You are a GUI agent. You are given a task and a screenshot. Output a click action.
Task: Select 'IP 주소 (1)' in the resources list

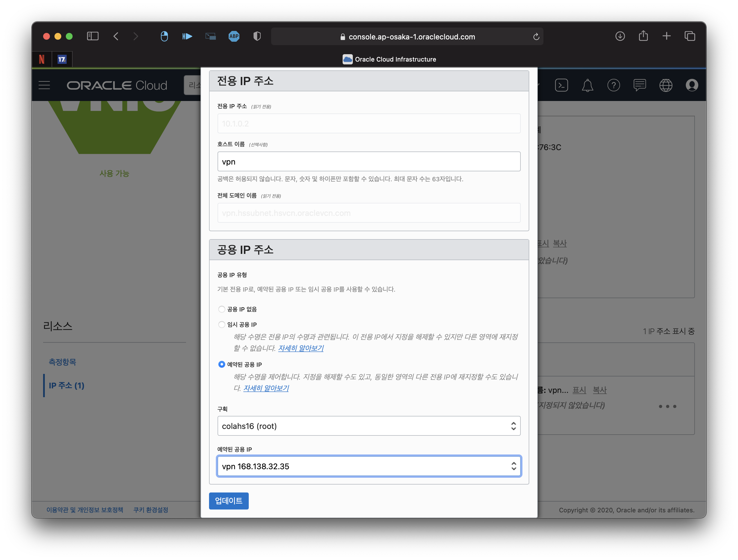pos(66,386)
